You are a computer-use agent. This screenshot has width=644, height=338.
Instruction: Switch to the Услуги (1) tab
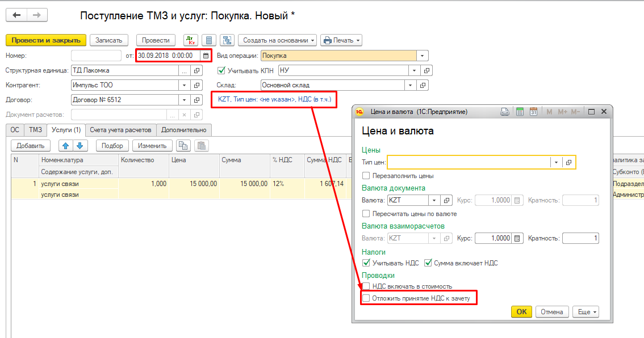[66, 130]
